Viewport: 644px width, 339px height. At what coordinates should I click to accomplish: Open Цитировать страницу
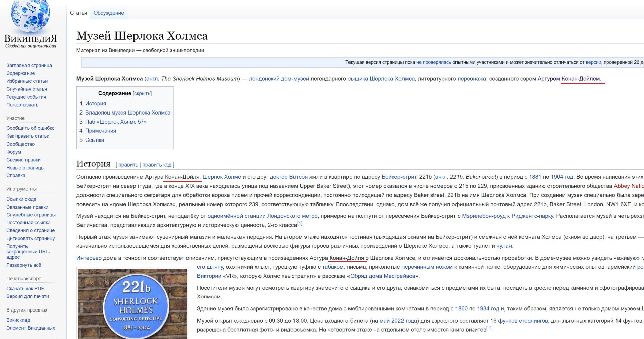(31, 238)
